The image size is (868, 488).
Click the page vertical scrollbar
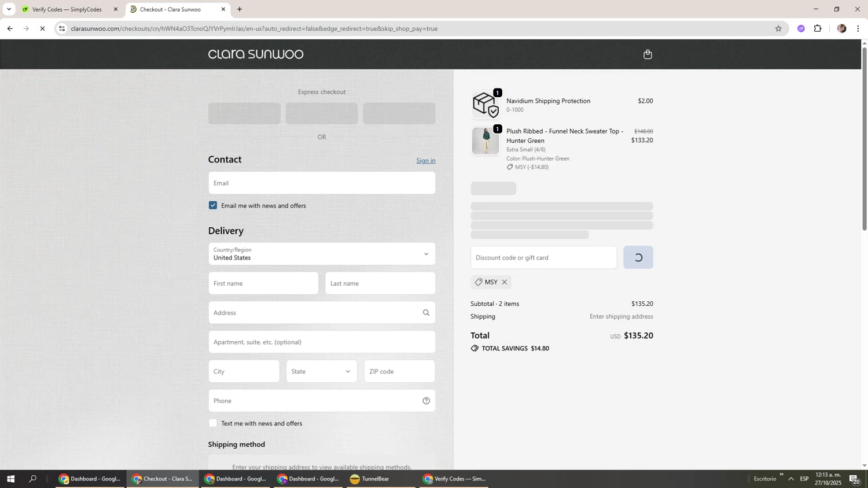pyautogui.click(x=865, y=139)
